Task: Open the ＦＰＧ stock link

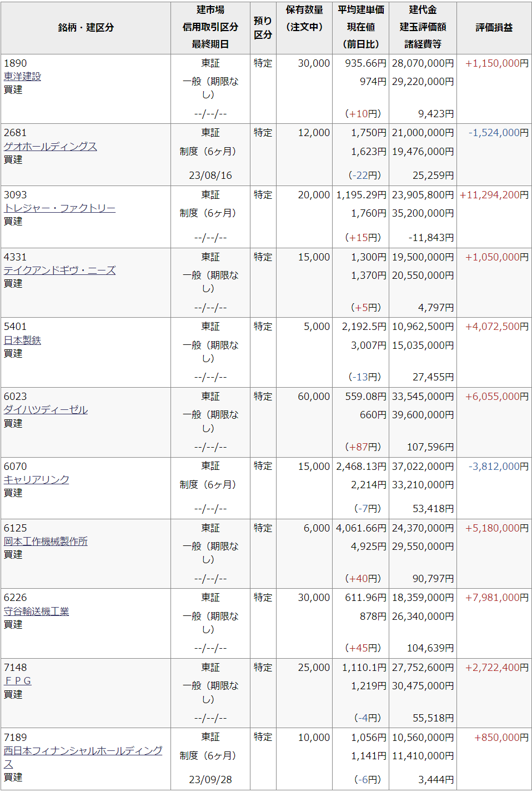Action: click(x=18, y=681)
